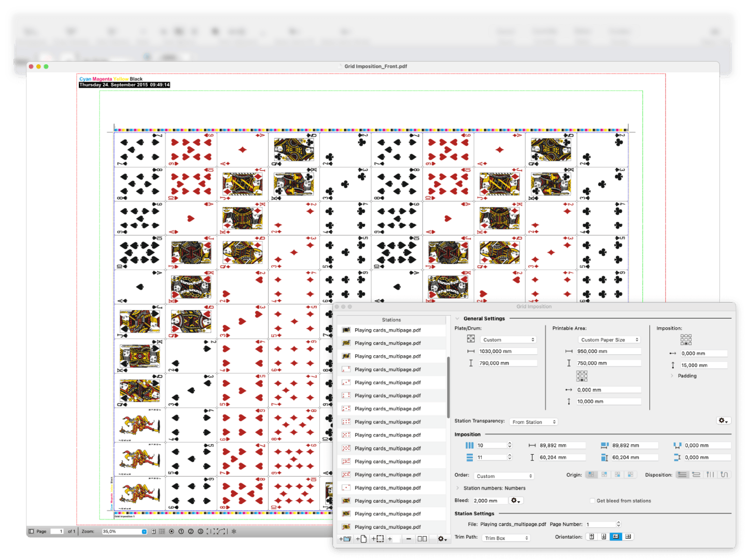Edit Page number field in status bar
746x560 pixels.
57,531
